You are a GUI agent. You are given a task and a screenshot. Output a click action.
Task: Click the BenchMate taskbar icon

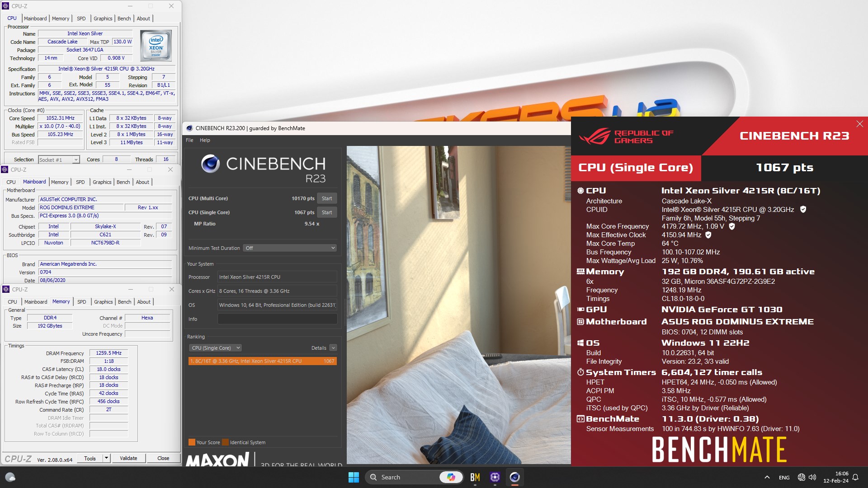(475, 477)
